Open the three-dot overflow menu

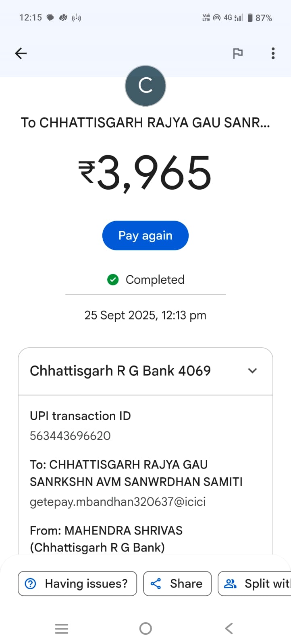point(273,53)
